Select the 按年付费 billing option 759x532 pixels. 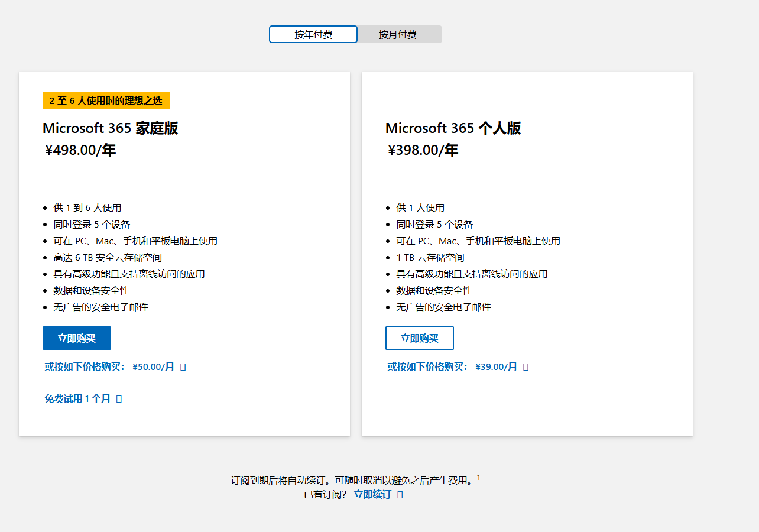[x=313, y=34]
